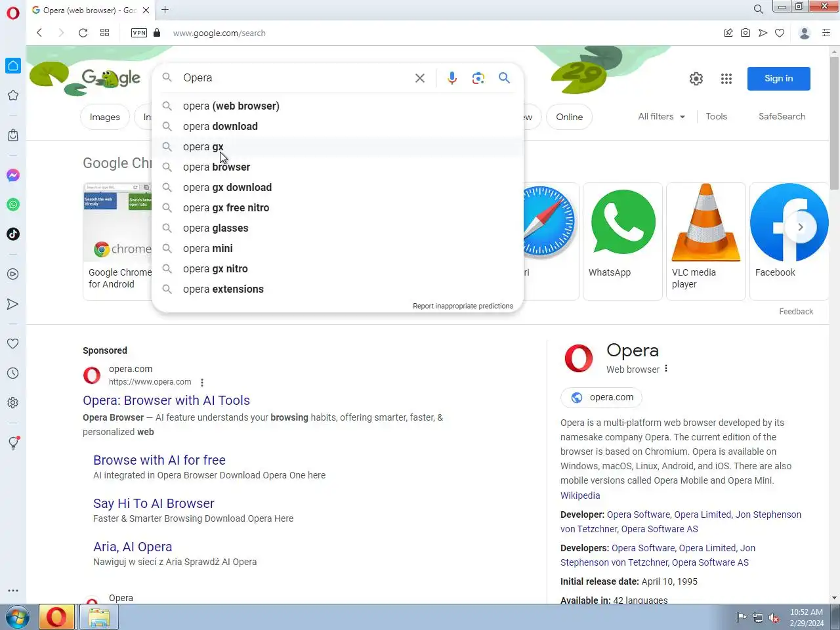The width and height of the screenshot is (840, 630).
Task: Choose suggestion opera extensions
Action: pyautogui.click(x=337, y=289)
